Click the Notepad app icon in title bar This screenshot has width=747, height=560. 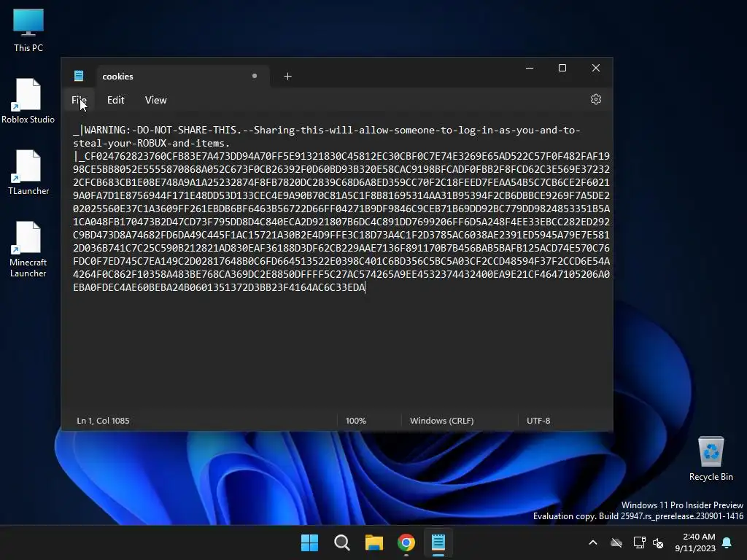point(79,76)
